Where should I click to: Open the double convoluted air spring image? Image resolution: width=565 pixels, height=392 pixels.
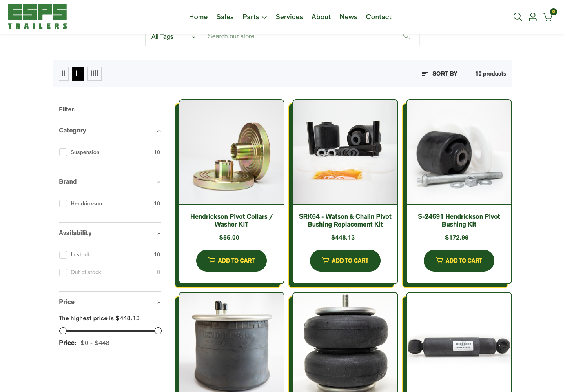point(345,343)
